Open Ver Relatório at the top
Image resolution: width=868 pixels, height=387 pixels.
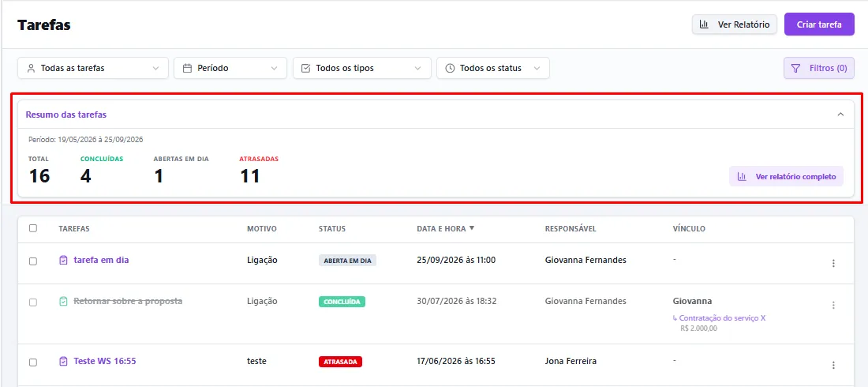point(735,24)
